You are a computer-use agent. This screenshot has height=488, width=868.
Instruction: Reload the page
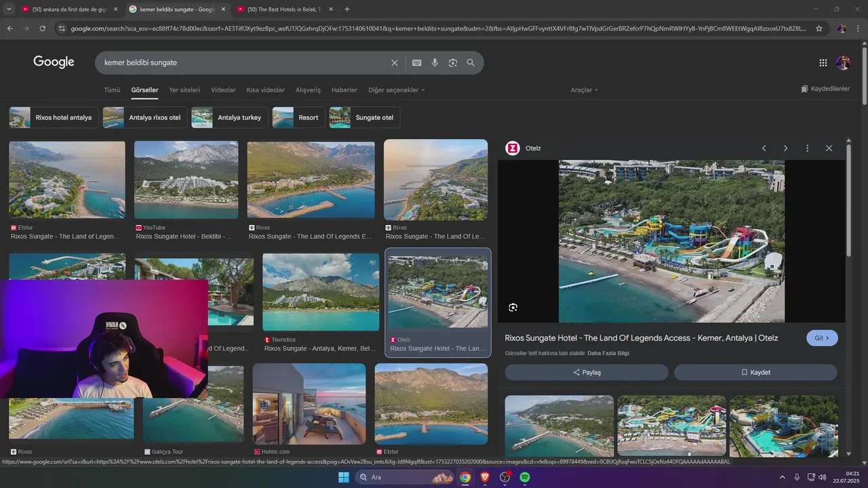pyautogui.click(x=42, y=28)
